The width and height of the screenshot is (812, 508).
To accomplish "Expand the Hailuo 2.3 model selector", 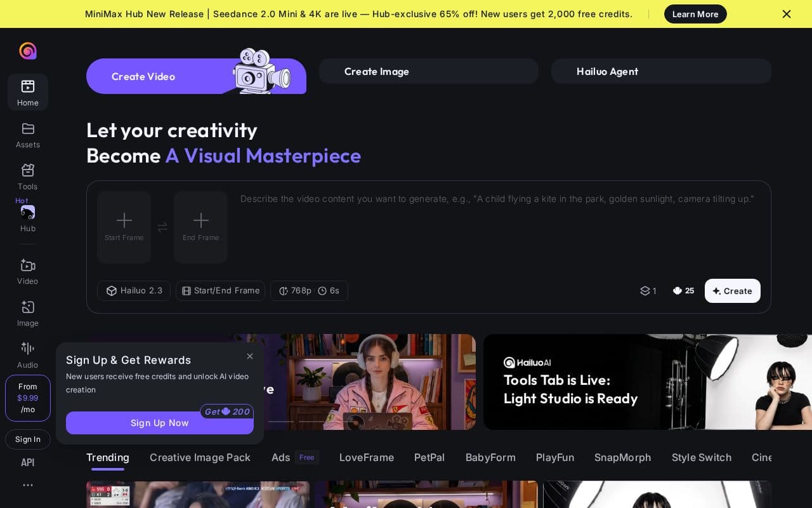I will (134, 291).
